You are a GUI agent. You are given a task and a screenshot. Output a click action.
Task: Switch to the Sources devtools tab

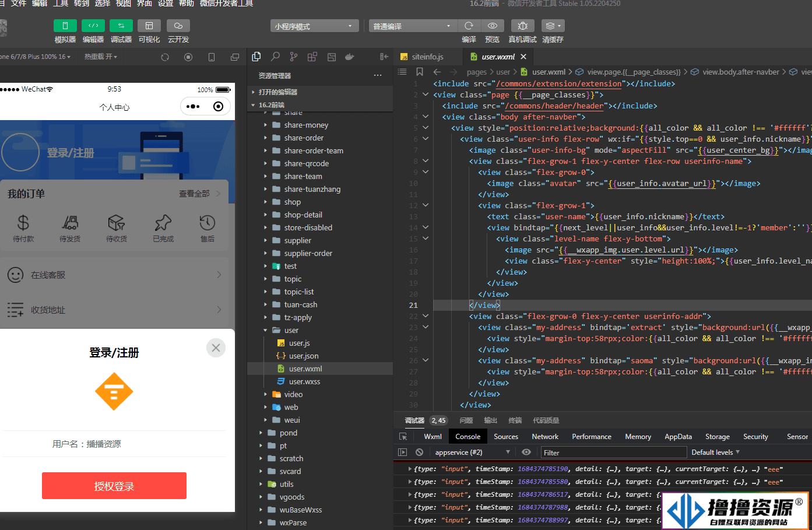click(x=506, y=436)
